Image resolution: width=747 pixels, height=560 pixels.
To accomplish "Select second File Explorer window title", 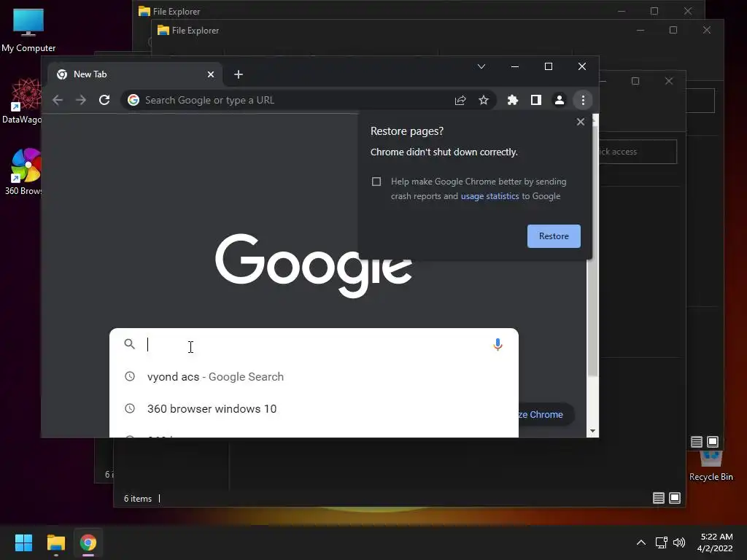I will pyautogui.click(x=196, y=31).
